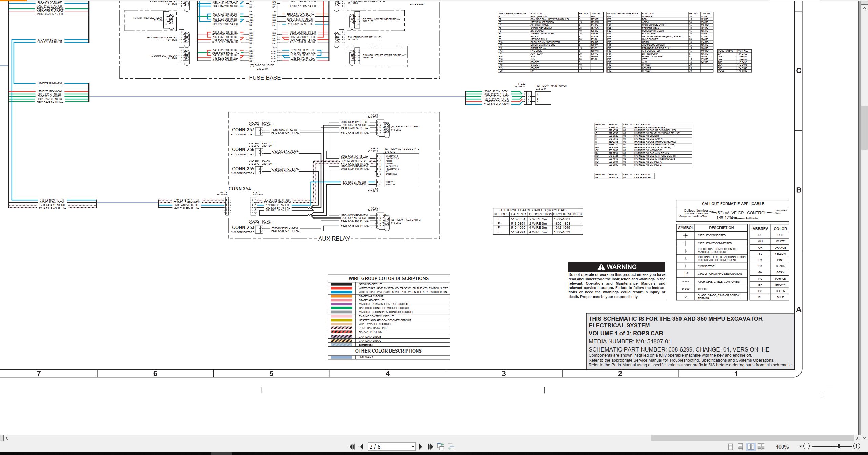Viewport: 868px width, 455px height.
Task: Click the SPLICE symbol description
Action: [x=703, y=289]
